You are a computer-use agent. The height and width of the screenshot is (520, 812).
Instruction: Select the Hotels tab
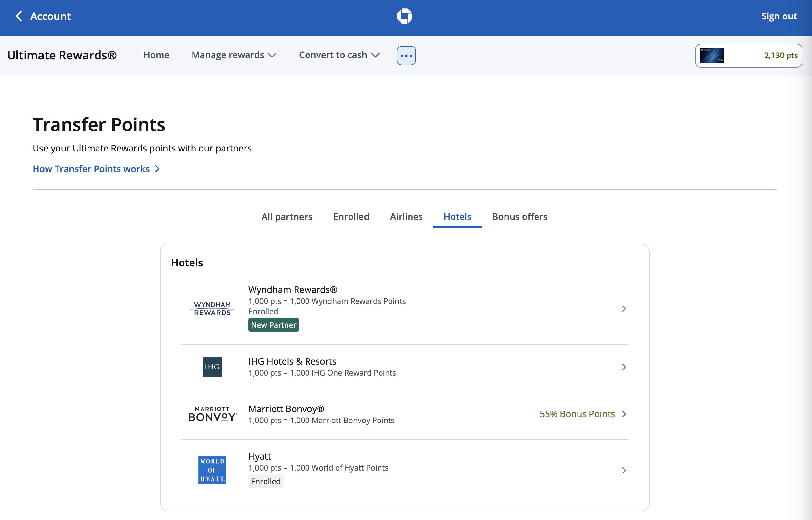click(x=457, y=216)
